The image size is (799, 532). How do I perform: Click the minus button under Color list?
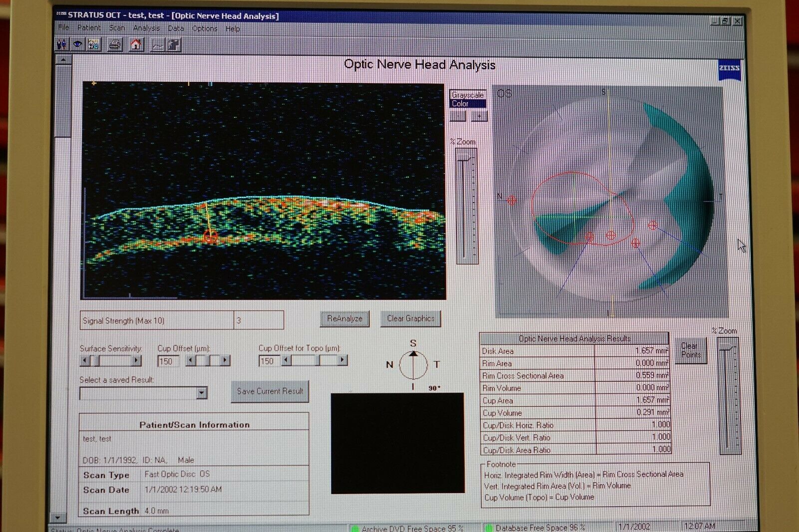(458, 116)
